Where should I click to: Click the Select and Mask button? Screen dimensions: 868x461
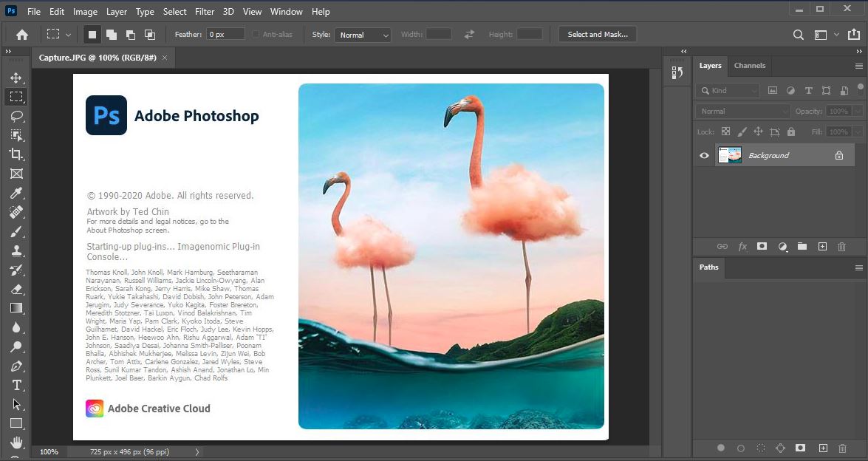597,34
